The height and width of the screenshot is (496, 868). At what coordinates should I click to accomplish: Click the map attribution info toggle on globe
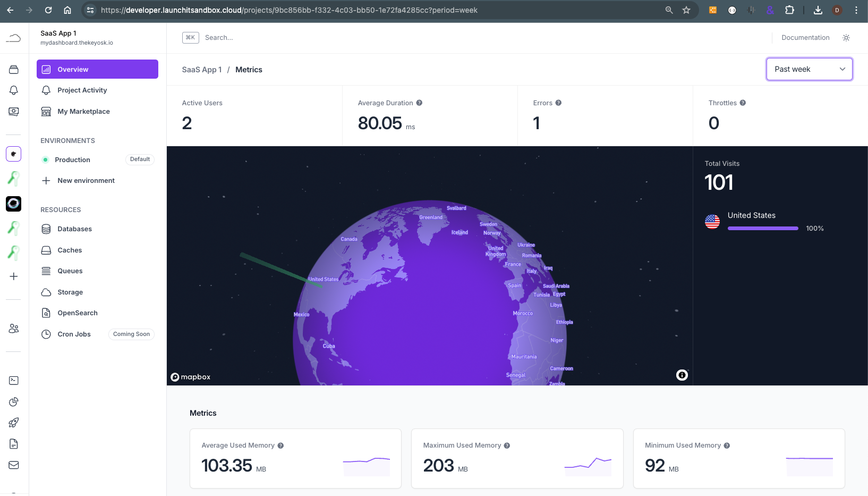coord(682,375)
